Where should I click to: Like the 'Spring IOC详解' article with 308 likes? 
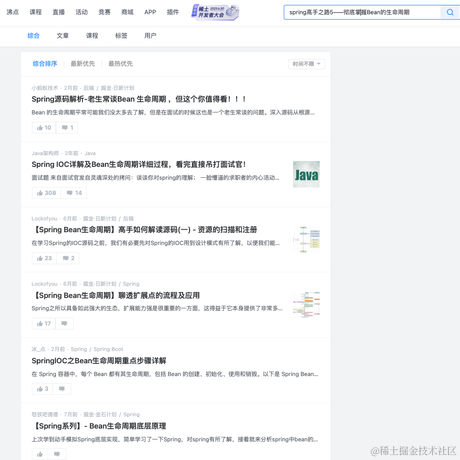[46, 193]
